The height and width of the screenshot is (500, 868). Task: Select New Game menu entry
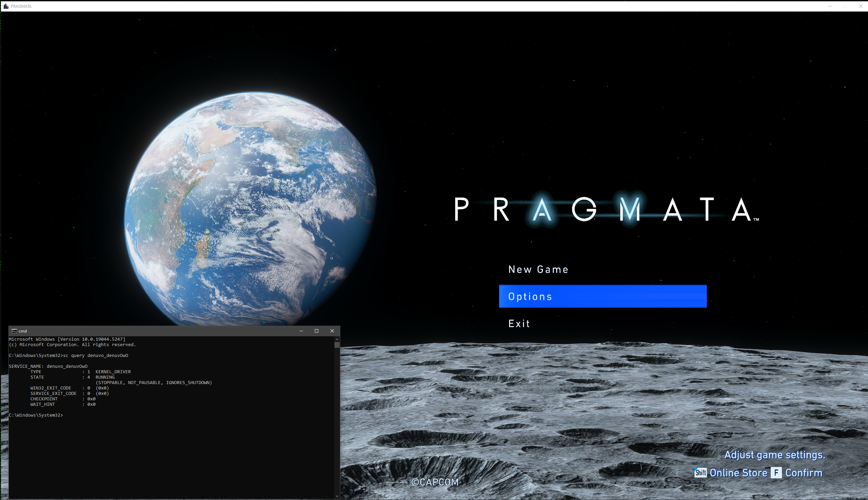pyautogui.click(x=538, y=269)
